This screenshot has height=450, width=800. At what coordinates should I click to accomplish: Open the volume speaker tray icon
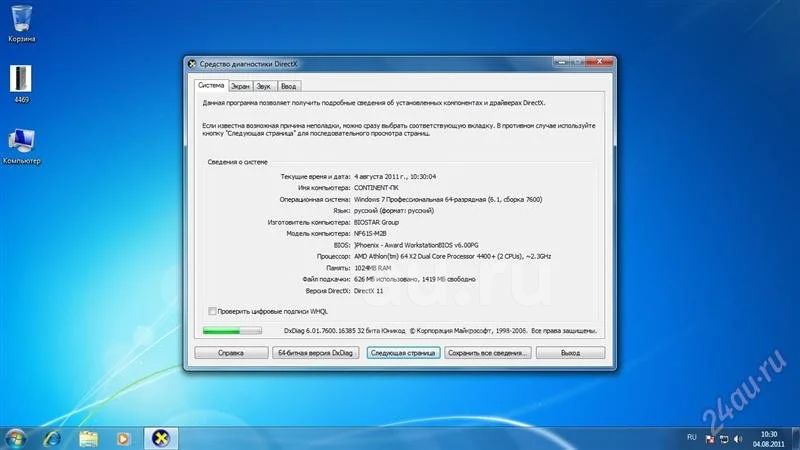738,439
